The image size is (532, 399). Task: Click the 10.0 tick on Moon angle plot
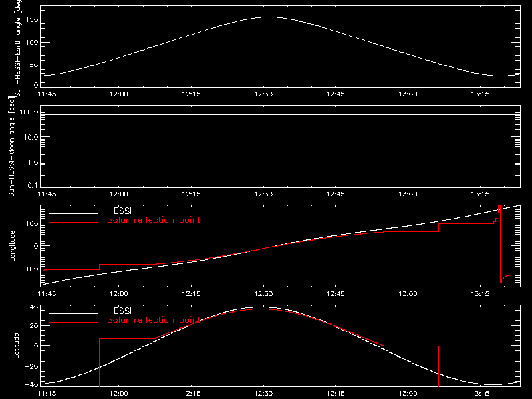[30, 137]
